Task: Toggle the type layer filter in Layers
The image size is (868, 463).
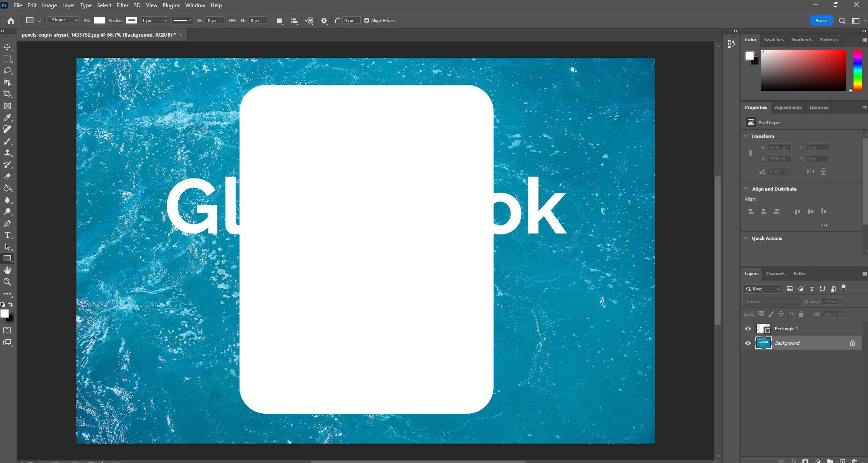Action: tap(811, 289)
